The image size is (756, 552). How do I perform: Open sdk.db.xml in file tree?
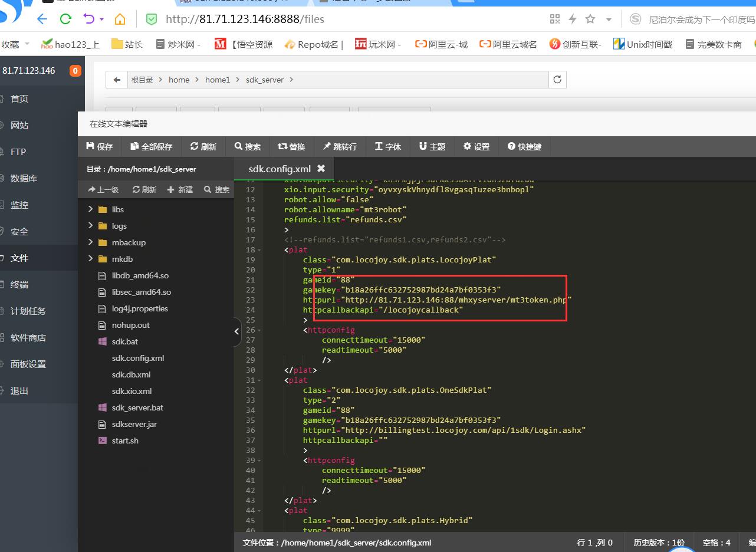pyautogui.click(x=131, y=374)
